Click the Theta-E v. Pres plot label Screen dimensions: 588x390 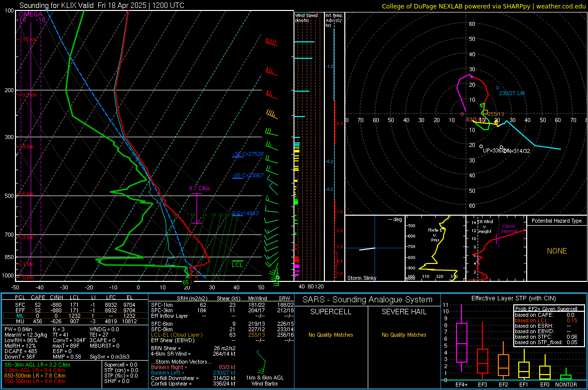[436, 235]
